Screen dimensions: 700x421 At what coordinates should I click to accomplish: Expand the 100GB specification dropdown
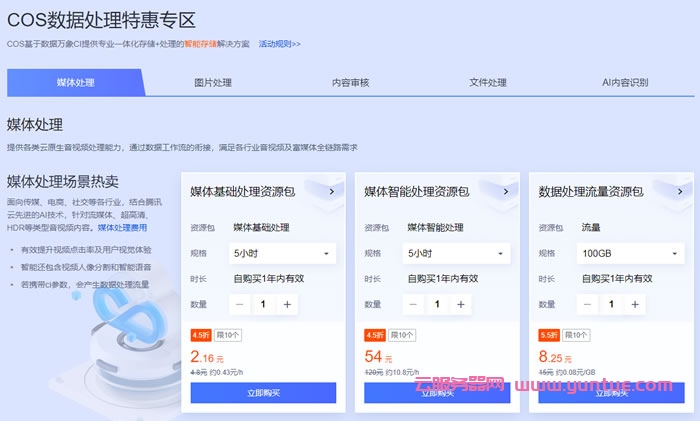tap(631, 253)
